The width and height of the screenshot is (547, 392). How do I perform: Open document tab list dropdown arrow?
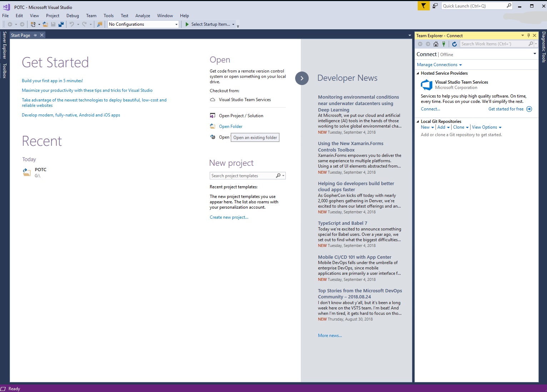tap(409, 35)
